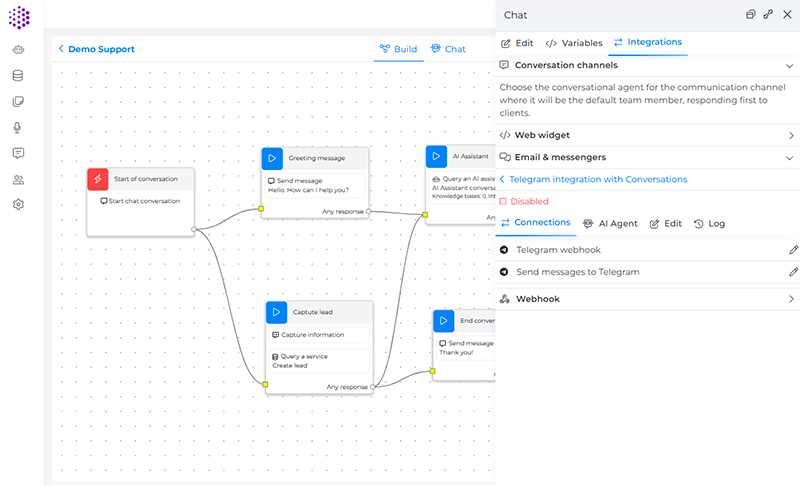Go back to Demo Support
800x485 pixels.
pos(96,49)
